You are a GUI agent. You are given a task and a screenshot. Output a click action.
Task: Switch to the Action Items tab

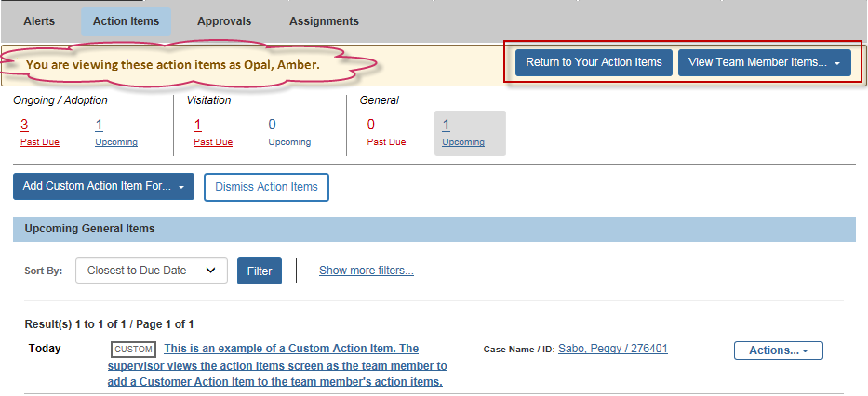(127, 21)
